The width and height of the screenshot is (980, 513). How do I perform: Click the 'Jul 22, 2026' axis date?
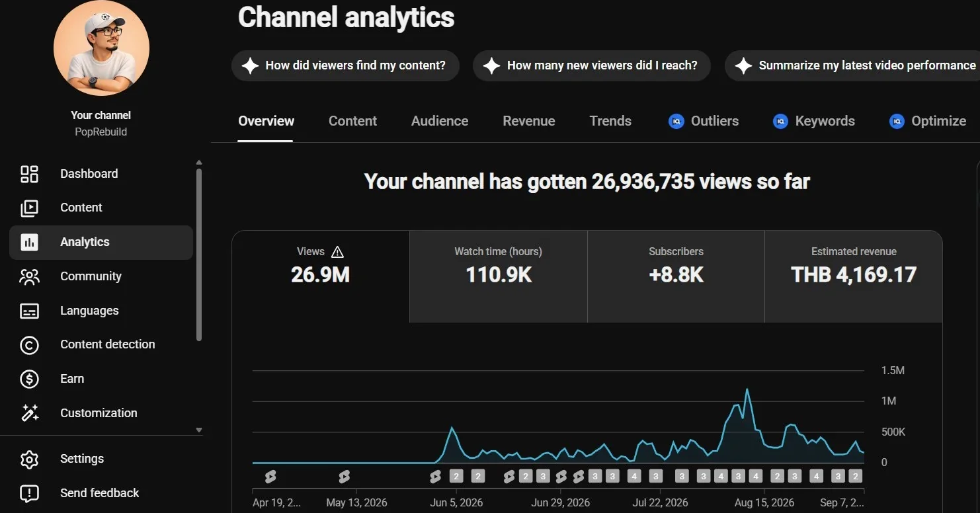tap(660, 503)
